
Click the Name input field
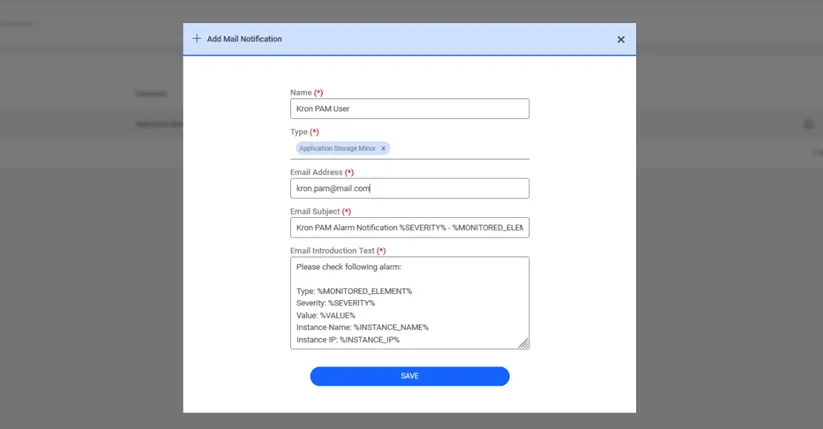tap(409, 109)
